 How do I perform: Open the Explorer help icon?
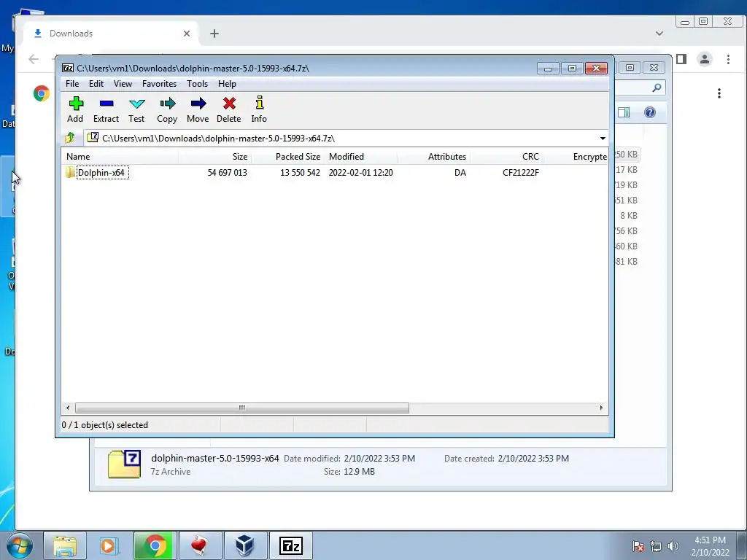[650, 112]
